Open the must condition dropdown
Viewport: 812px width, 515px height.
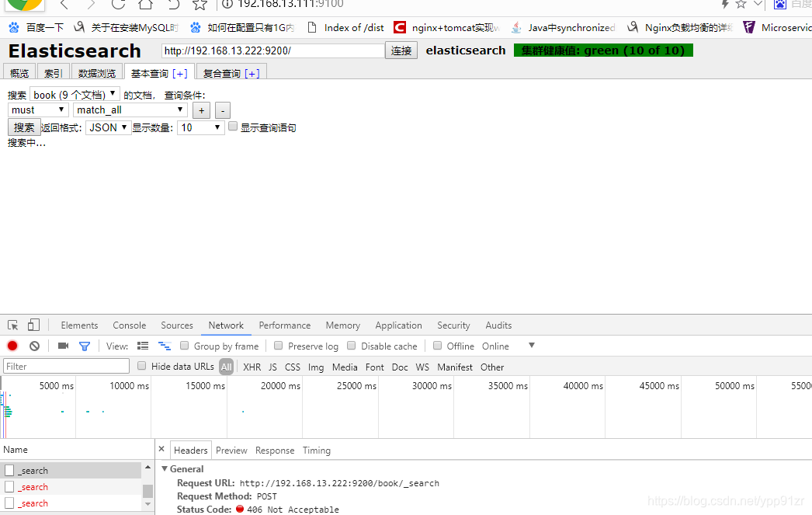point(38,110)
